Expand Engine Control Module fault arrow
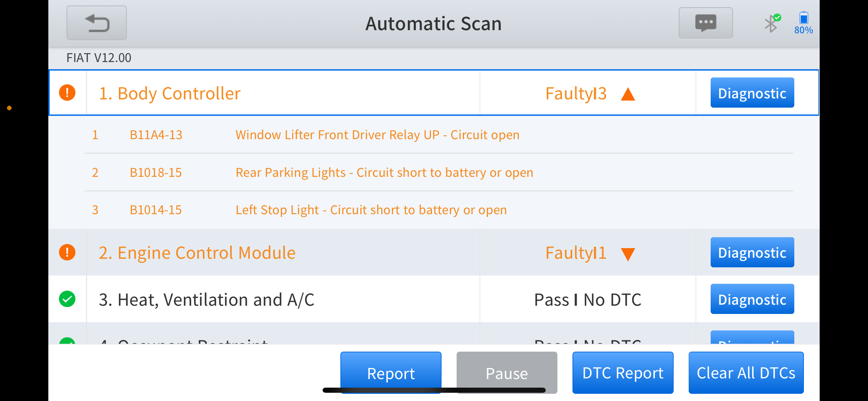 pyautogui.click(x=628, y=254)
